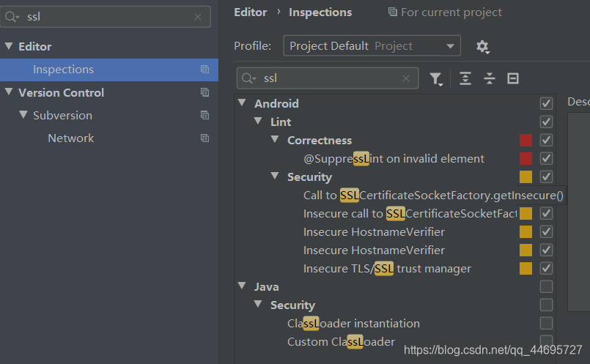Select ClassLoader instantiation inspection

click(x=353, y=324)
